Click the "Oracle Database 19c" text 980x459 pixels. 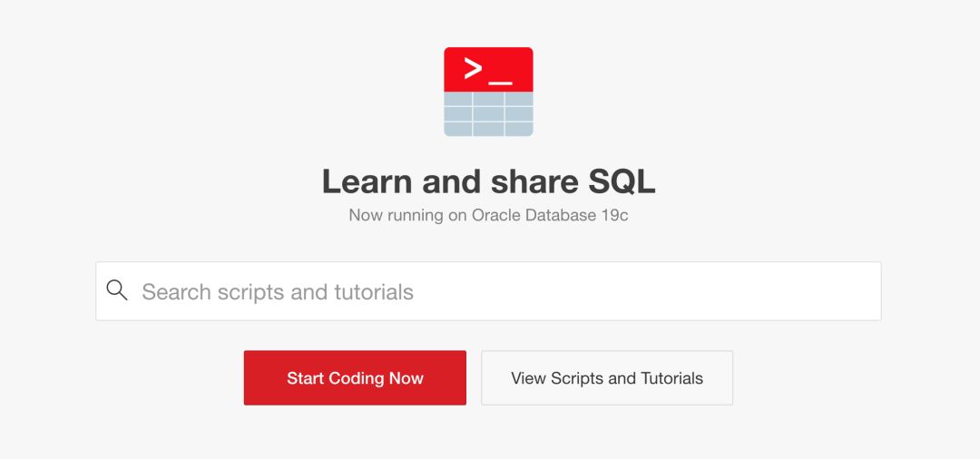click(x=550, y=216)
